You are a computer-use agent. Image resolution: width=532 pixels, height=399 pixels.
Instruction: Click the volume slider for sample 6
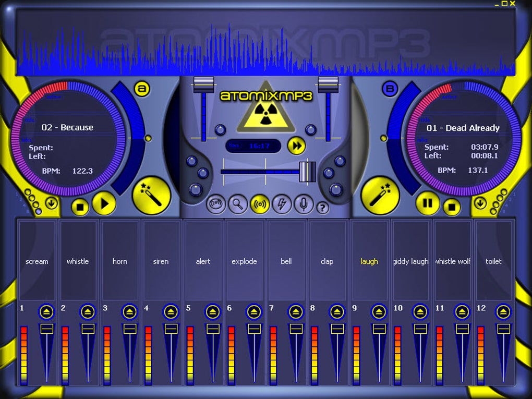pos(254,329)
